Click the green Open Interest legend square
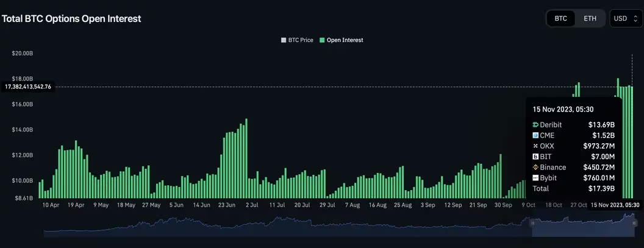 pos(322,40)
